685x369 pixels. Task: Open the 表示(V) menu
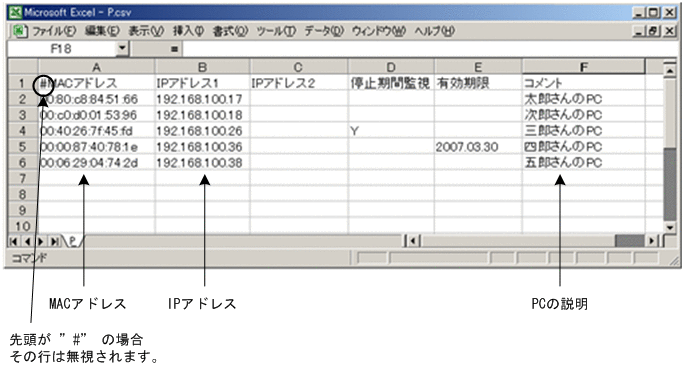click(146, 31)
